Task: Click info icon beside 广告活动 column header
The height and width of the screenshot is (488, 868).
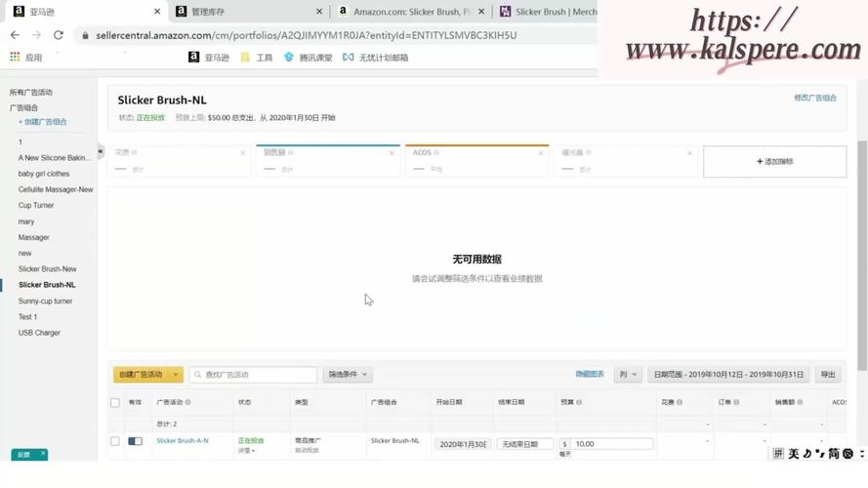Action: pyautogui.click(x=188, y=402)
